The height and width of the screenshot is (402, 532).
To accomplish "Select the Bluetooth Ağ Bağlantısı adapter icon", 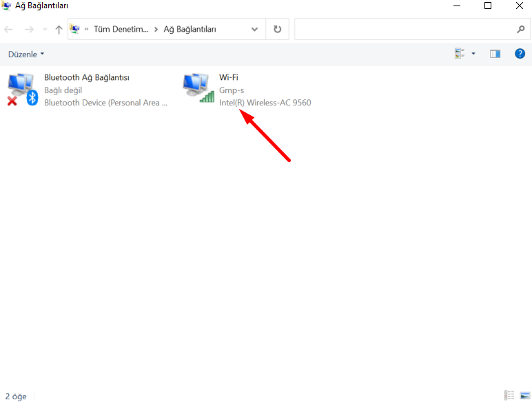I will coord(23,89).
